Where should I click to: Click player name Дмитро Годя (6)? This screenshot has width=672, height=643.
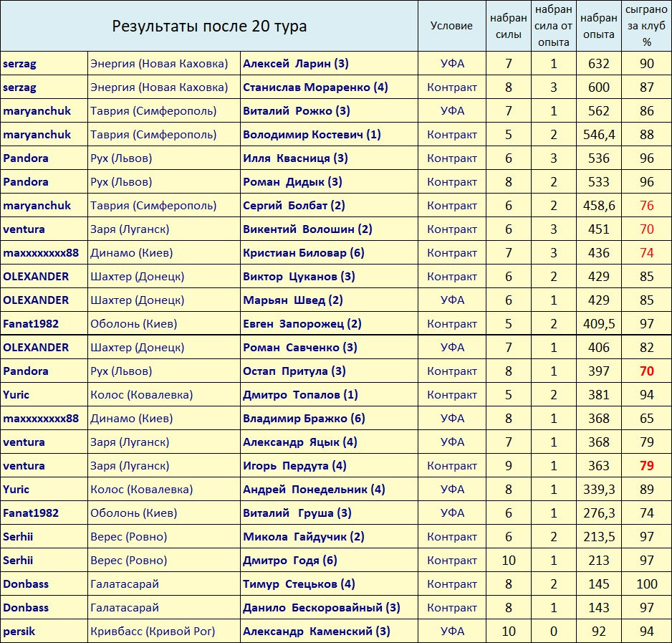click(x=290, y=561)
